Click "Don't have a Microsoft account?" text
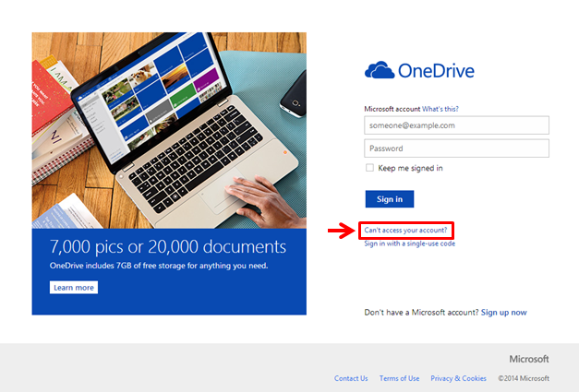This screenshot has height=392, width=579. click(421, 313)
